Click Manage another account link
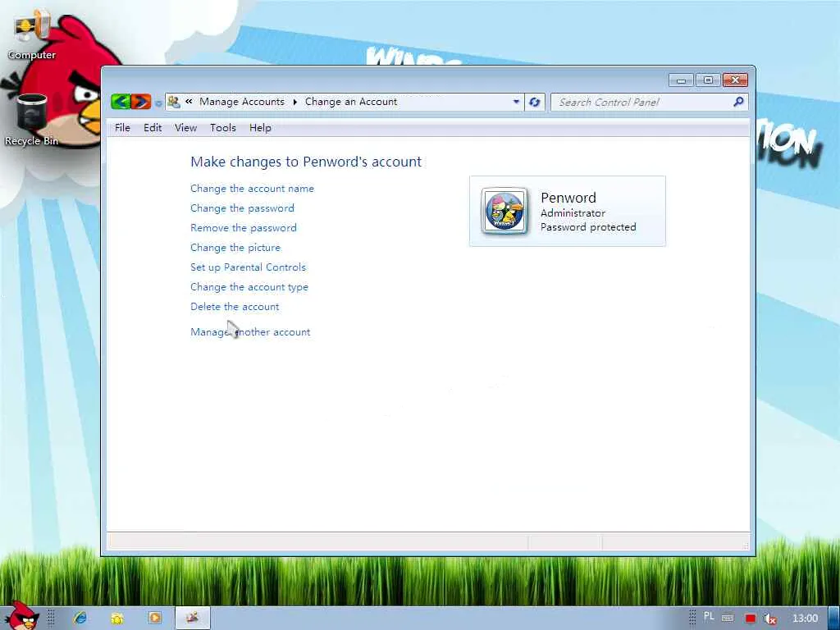840x630 pixels. click(x=250, y=332)
